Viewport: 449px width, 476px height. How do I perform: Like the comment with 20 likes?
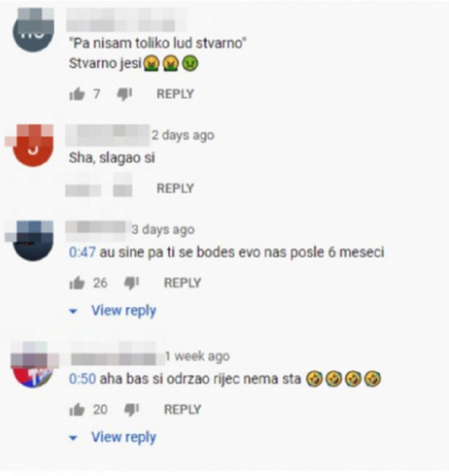pyautogui.click(x=77, y=410)
